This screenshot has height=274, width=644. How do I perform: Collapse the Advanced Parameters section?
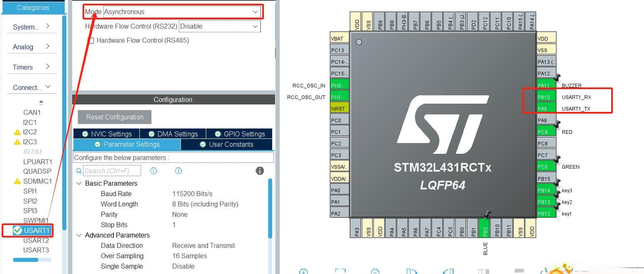pyautogui.click(x=79, y=235)
